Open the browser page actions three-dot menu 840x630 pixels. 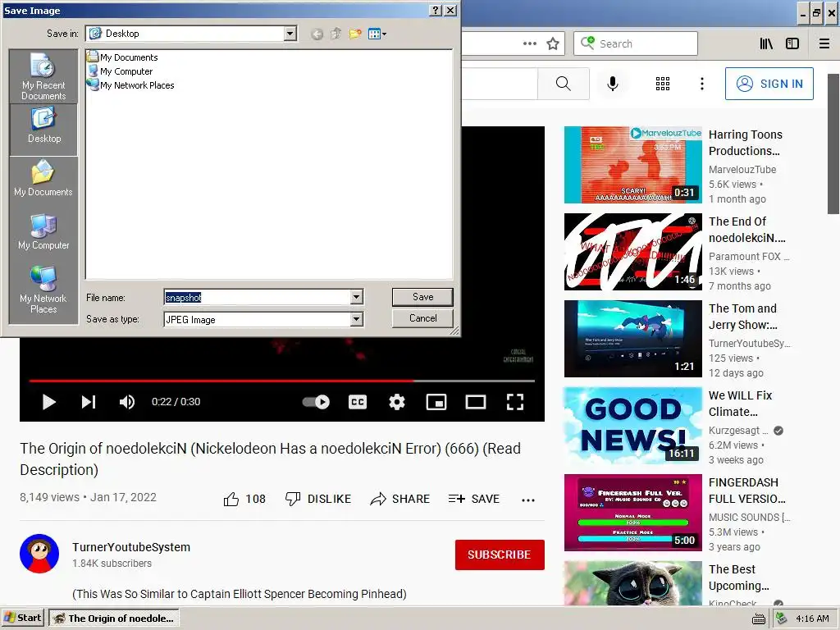530,43
